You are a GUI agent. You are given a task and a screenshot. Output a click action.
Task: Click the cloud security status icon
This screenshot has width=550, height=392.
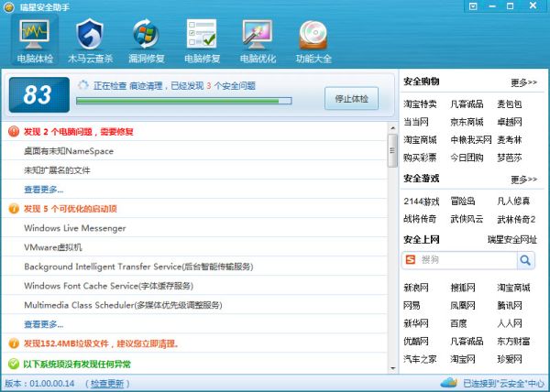(x=447, y=382)
